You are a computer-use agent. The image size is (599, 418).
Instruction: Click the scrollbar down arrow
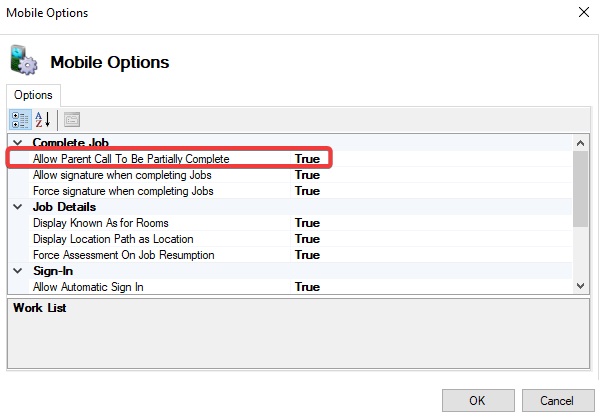[580, 286]
